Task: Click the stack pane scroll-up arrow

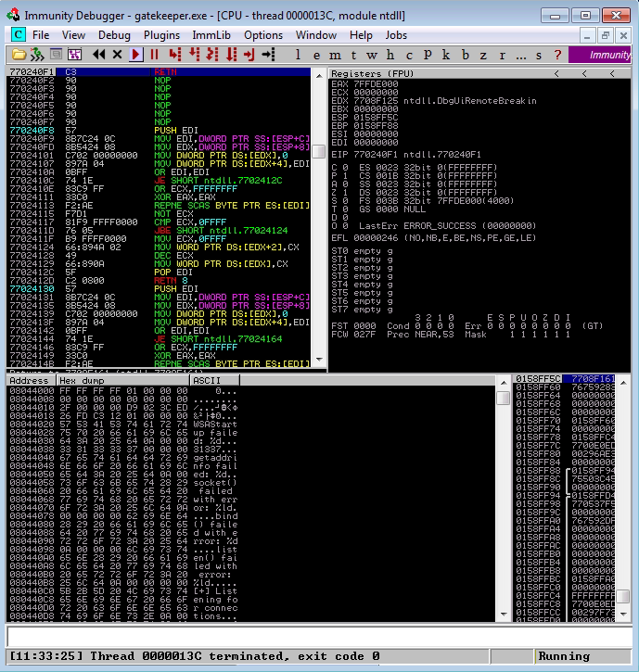Action: click(x=624, y=382)
